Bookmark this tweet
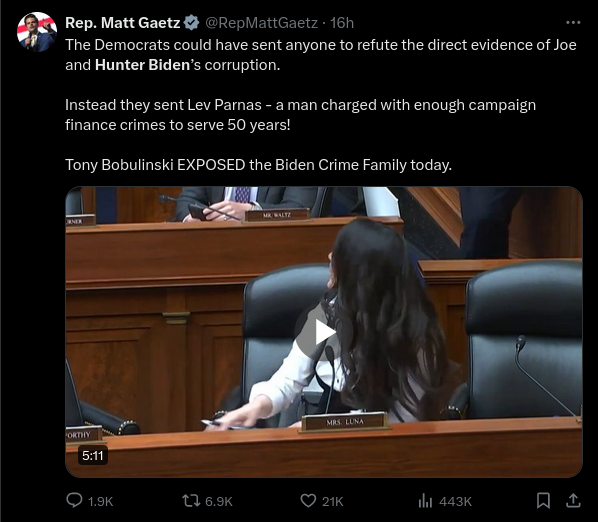The width and height of the screenshot is (598, 522). point(543,501)
